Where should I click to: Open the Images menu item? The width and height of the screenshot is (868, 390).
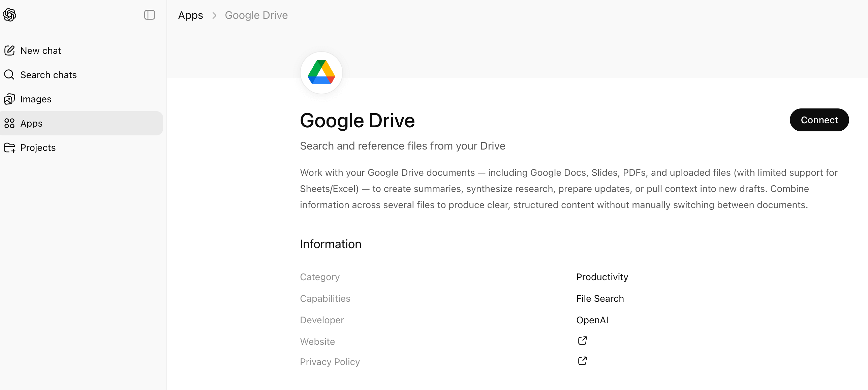[x=36, y=99]
